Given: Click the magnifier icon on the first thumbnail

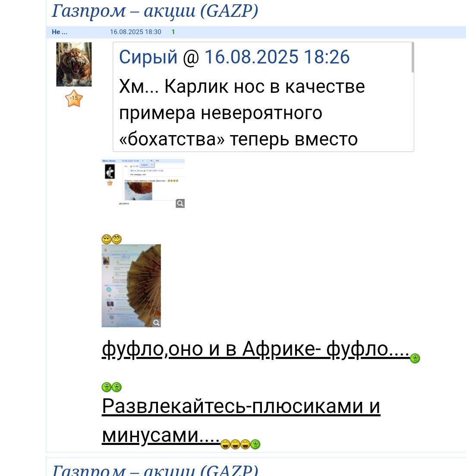Looking at the screenshot, I should point(180,203).
